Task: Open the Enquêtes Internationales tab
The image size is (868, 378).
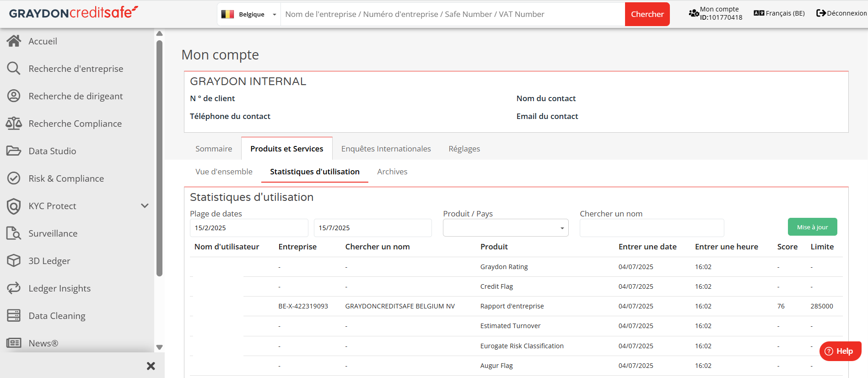Action: coord(386,149)
